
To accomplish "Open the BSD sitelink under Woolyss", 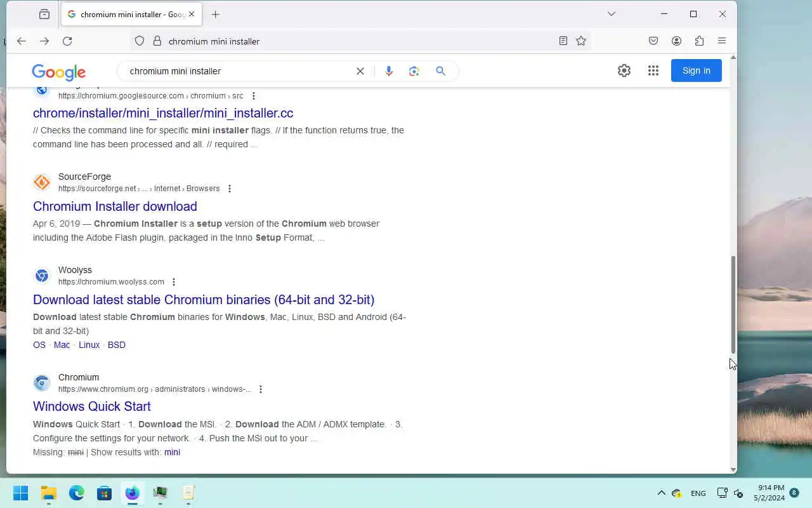I will 117,345.
